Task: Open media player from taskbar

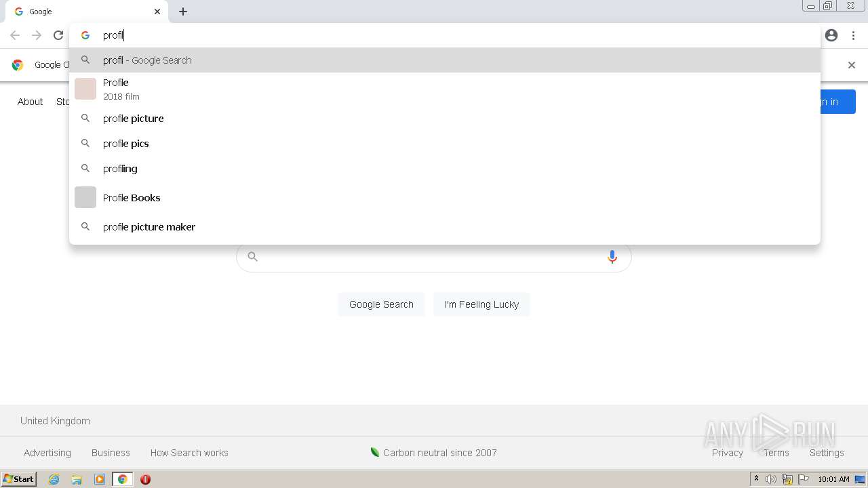Action: point(100,479)
